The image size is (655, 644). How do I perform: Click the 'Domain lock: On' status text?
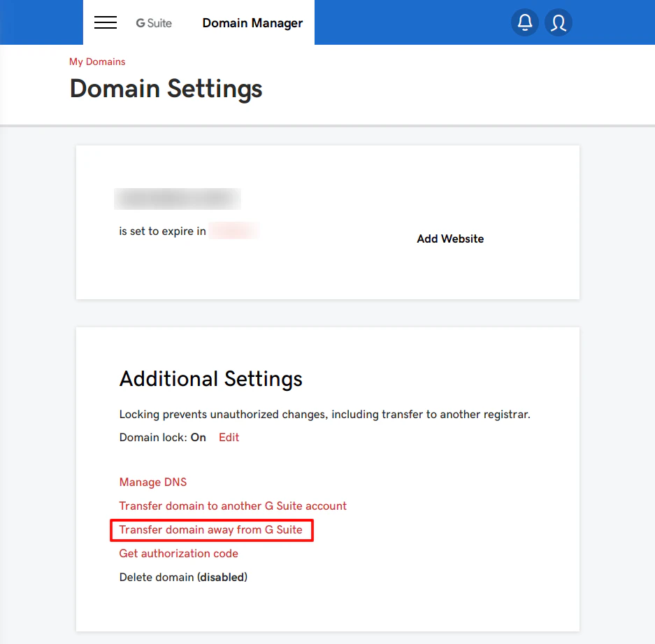pyautogui.click(x=162, y=438)
